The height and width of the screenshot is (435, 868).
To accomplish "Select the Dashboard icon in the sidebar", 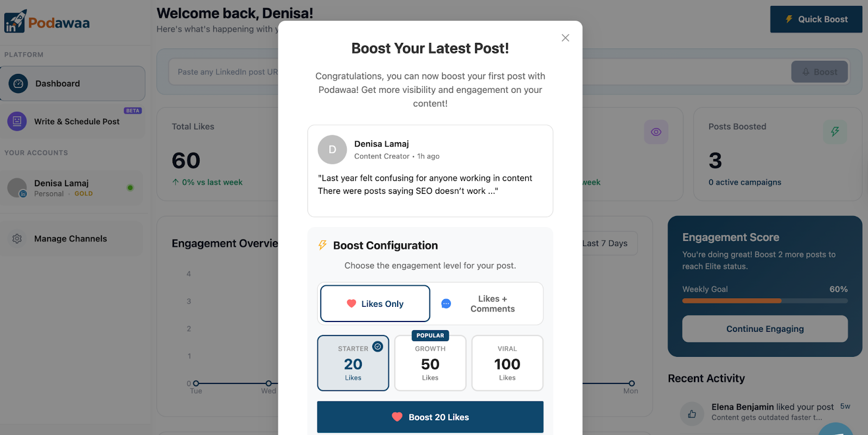I will (x=17, y=83).
